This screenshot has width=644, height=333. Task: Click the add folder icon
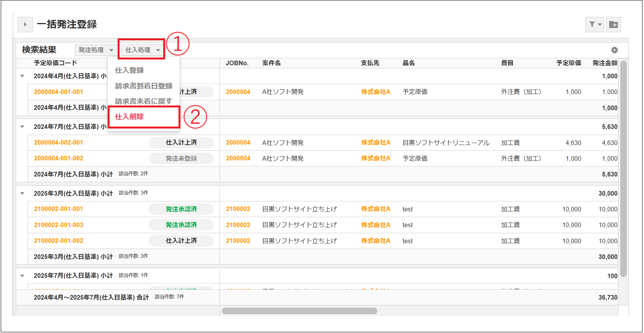point(613,25)
